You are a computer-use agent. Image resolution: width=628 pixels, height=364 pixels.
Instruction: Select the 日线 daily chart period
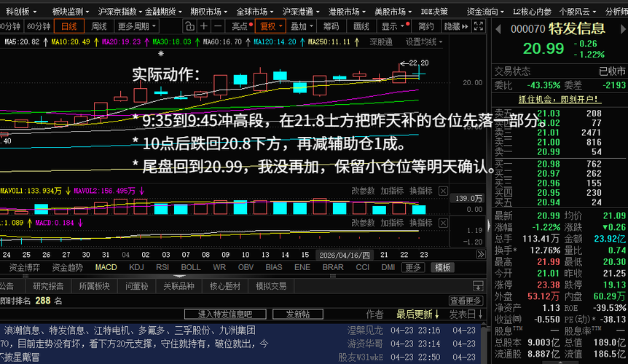pos(69,26)
